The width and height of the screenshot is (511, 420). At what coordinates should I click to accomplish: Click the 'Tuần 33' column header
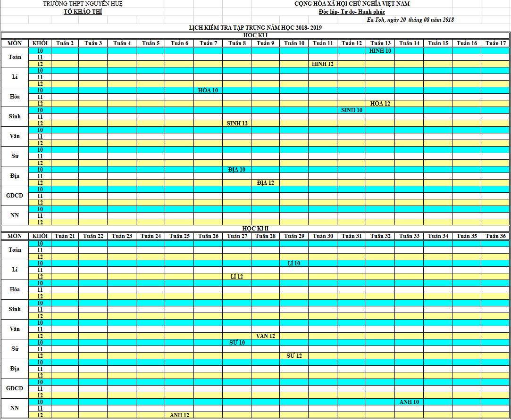tap(410, 236)
